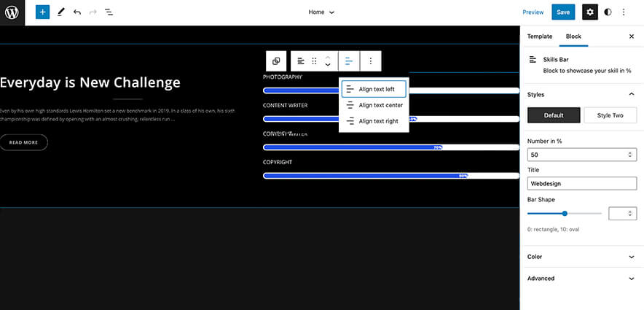Open the text alignment toolbar button
Image resolution: width=644 pixels, height=310 pixels.
coord(349,61)
